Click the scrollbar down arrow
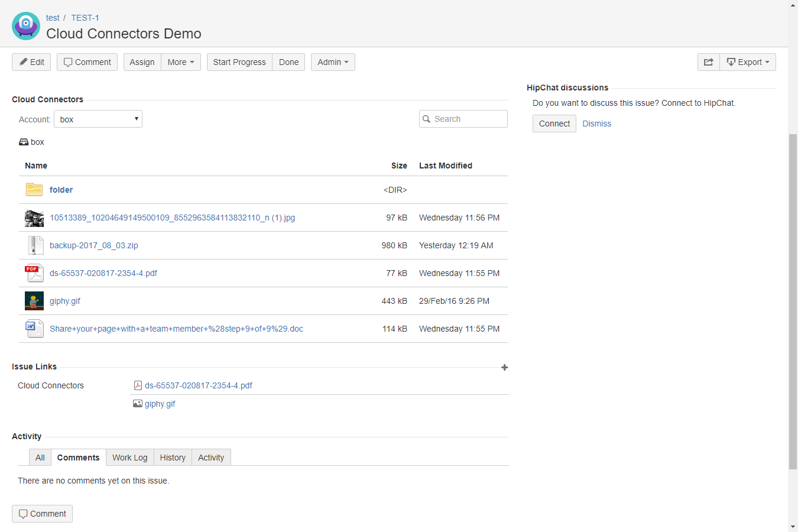Screen dimensions: 798x532 pos(793,527)
